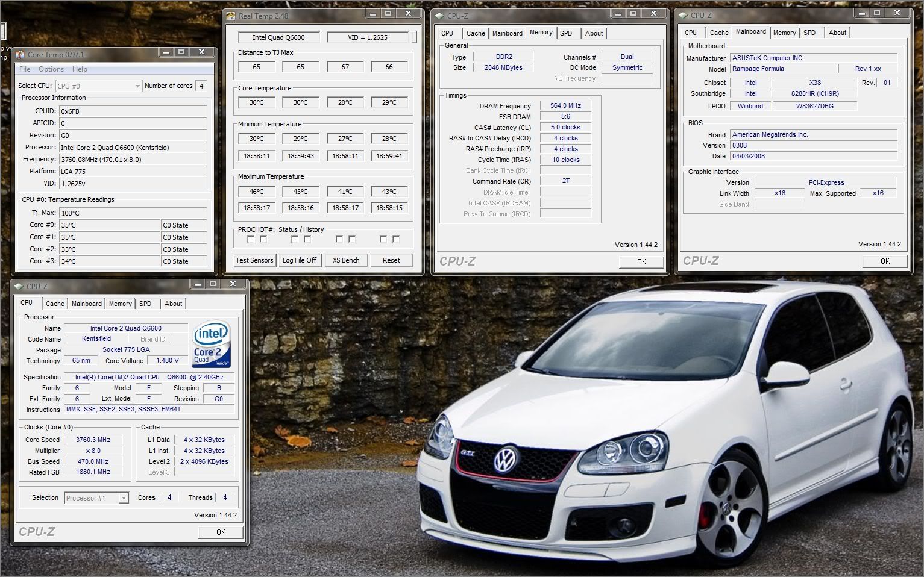Click the Intel Core 2 Quad logo

[211, 344]
